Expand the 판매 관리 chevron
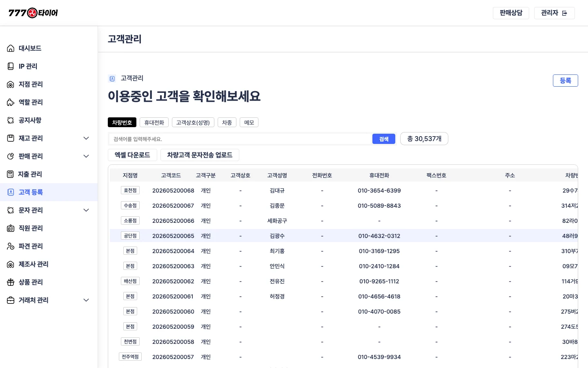 pyautogui.click(x=86, y=156)
